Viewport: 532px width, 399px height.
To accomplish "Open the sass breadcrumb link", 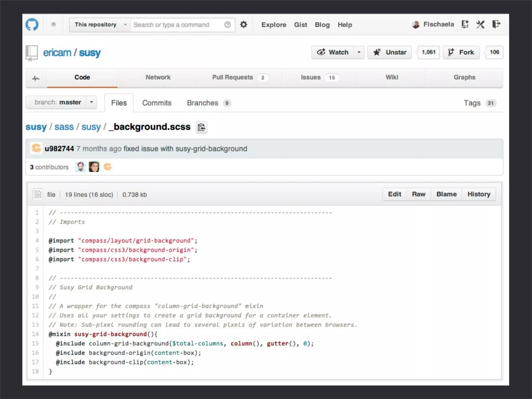I will point(64,127).
